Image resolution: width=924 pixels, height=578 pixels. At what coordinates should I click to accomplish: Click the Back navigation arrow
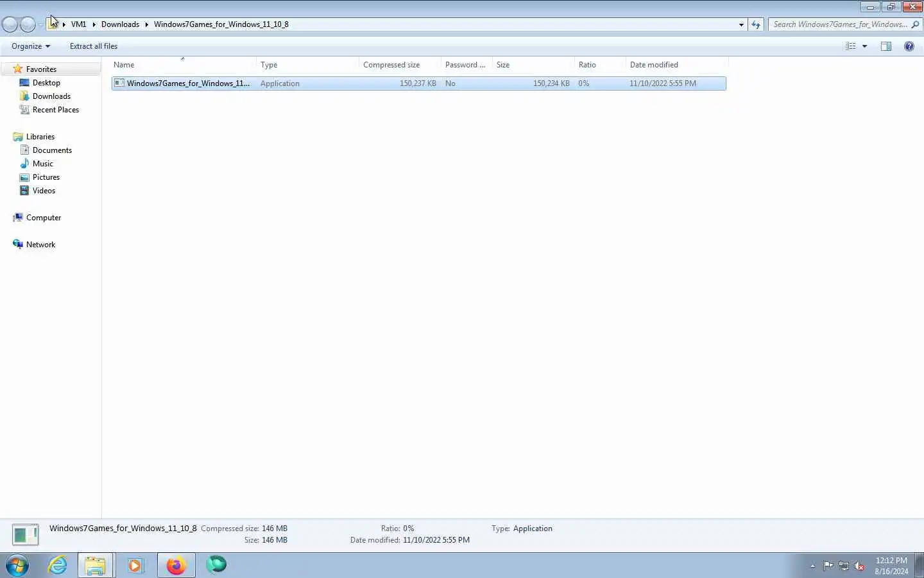tap(10, 24)
